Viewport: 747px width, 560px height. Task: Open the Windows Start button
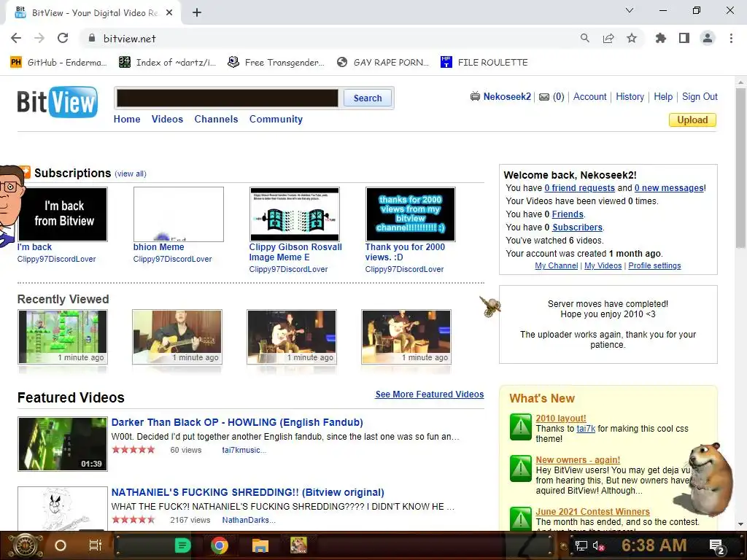(x=26, y=545)
